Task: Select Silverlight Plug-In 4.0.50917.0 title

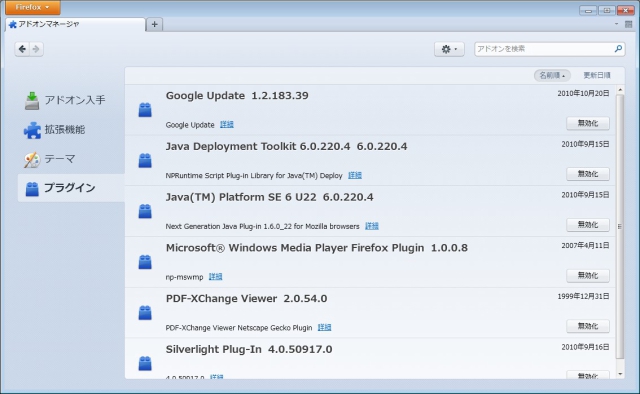Action: pyautogui.click(x=249, y=349)
